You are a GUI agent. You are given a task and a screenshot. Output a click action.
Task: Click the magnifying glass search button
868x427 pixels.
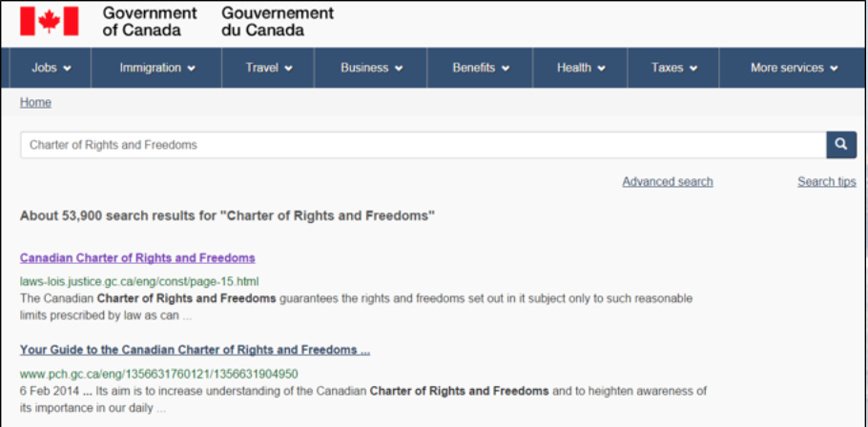click(x=840, y=145)
